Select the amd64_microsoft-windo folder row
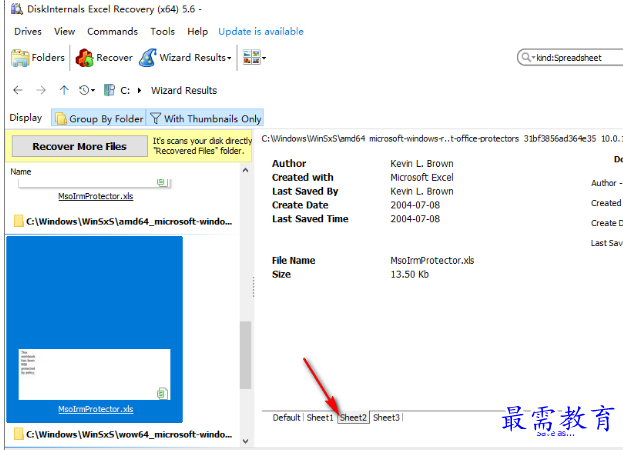The height and width of the screenshot is (450, 623). coord(123,221)
